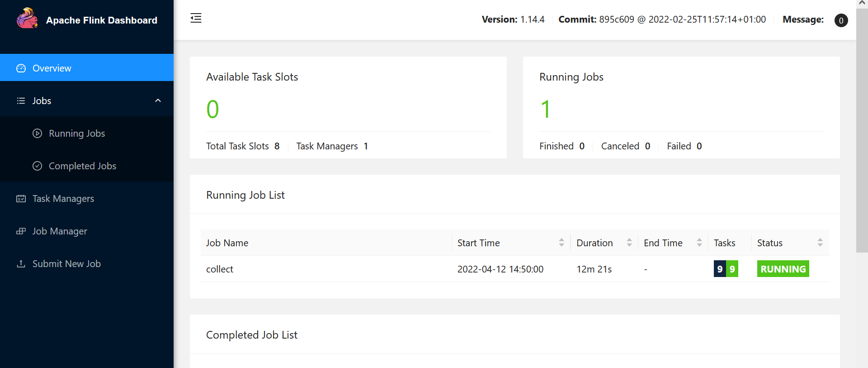This screenshot has width=868, height=368.
Task: Collapse the sidebar with the fold icon
Action: pos(196,18)
